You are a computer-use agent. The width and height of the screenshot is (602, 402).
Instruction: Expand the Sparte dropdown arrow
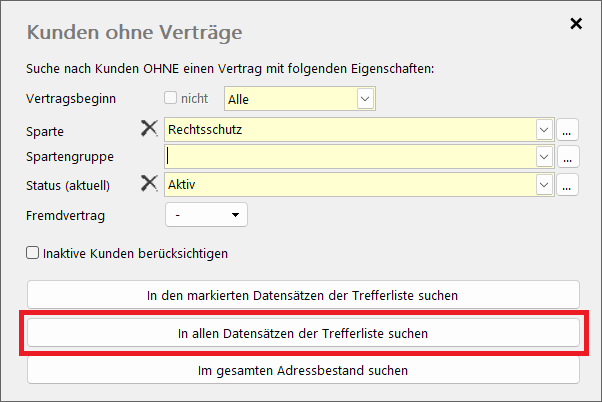[544, 130]
